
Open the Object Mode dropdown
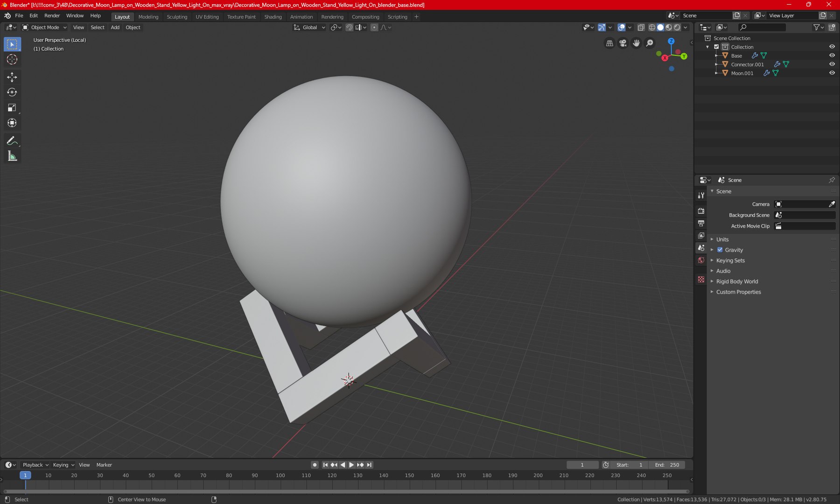[x=45, y=28]
